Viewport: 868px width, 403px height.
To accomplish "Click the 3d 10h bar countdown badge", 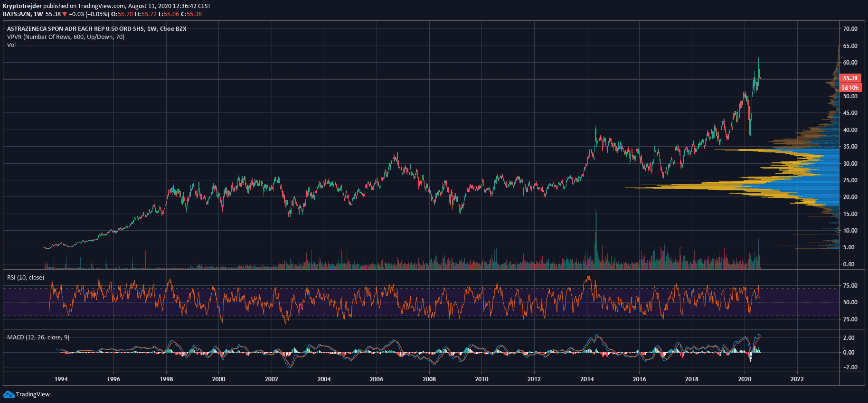I will click(849, 88).
